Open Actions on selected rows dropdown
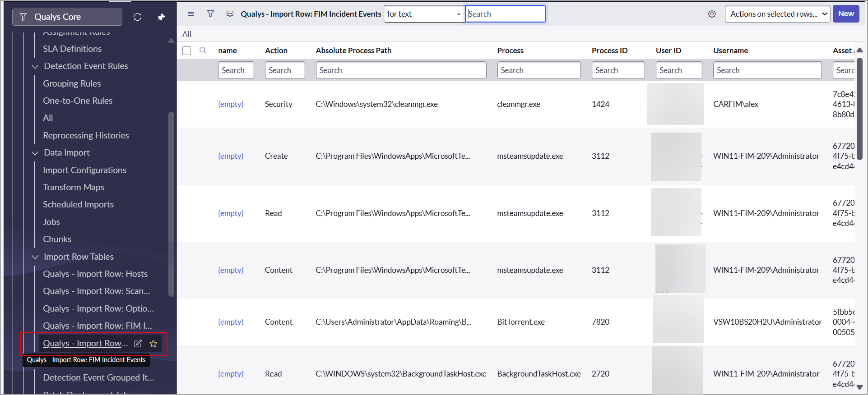Viewport: 868px width, 395px height. click(777, 14)
